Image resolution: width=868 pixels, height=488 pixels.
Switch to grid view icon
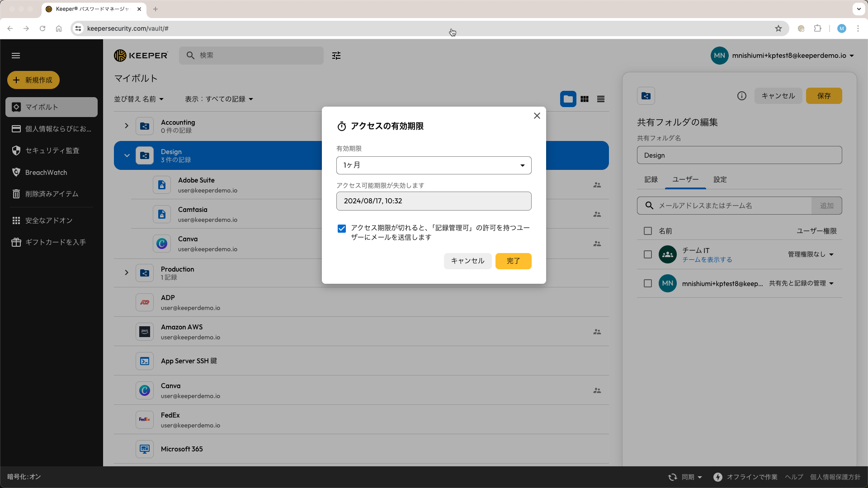pos(585,99)
